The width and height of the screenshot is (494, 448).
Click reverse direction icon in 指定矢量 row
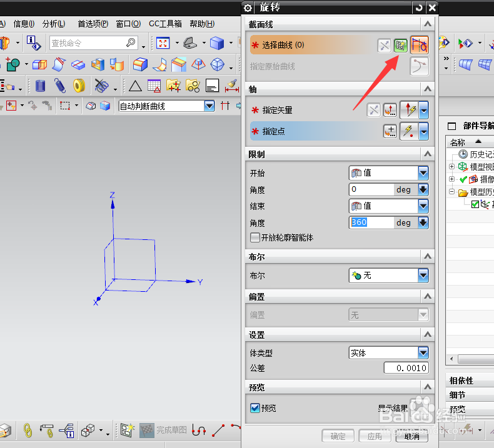pyautogui.click(x=374, y=110)
